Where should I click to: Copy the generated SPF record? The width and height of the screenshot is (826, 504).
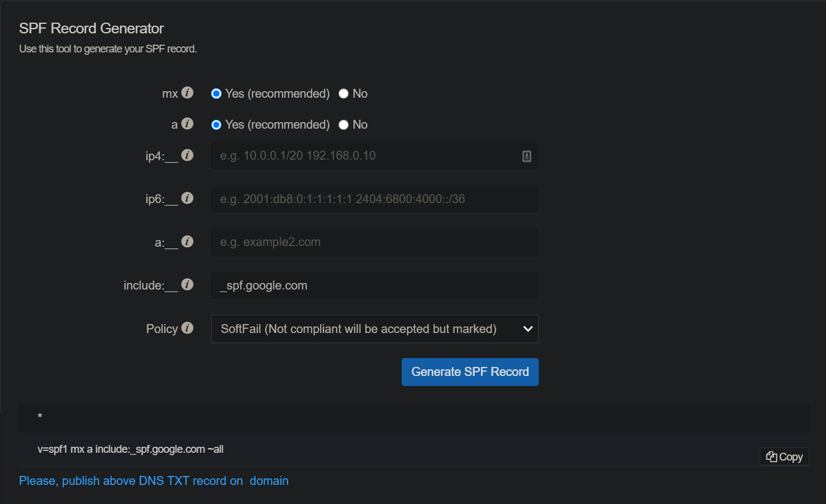[x=784, y=456]
